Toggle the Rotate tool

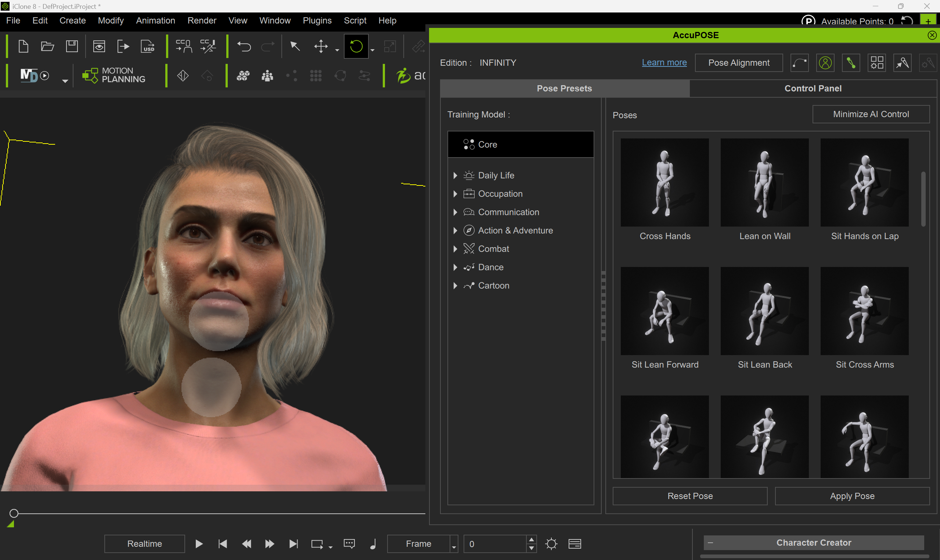356,46
